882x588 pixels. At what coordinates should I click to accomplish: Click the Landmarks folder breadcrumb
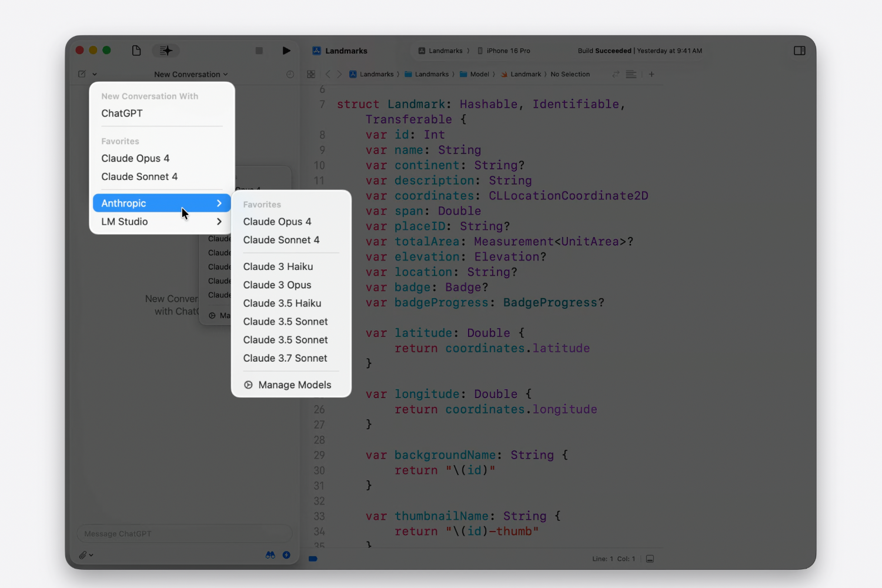click(426, 74)
